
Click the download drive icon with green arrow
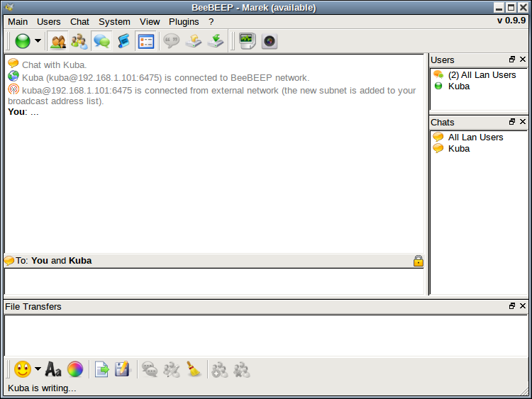[216, 41]
